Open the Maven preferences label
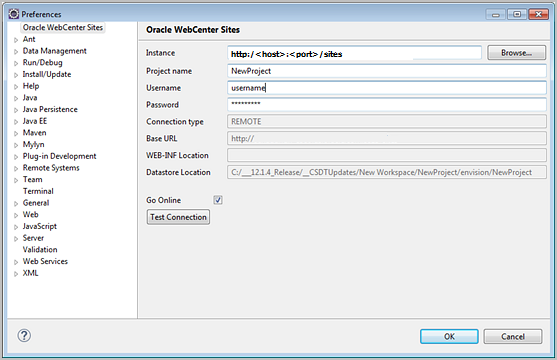 pyautogui.click(x=34, y=133)
